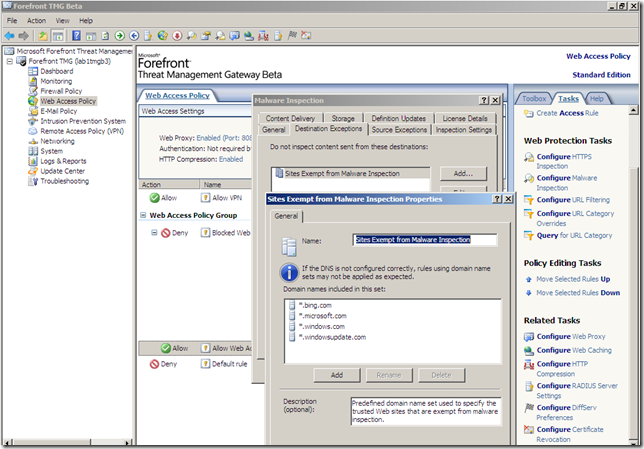Open Troubleshooting node
644x449 pixels.
64,181
